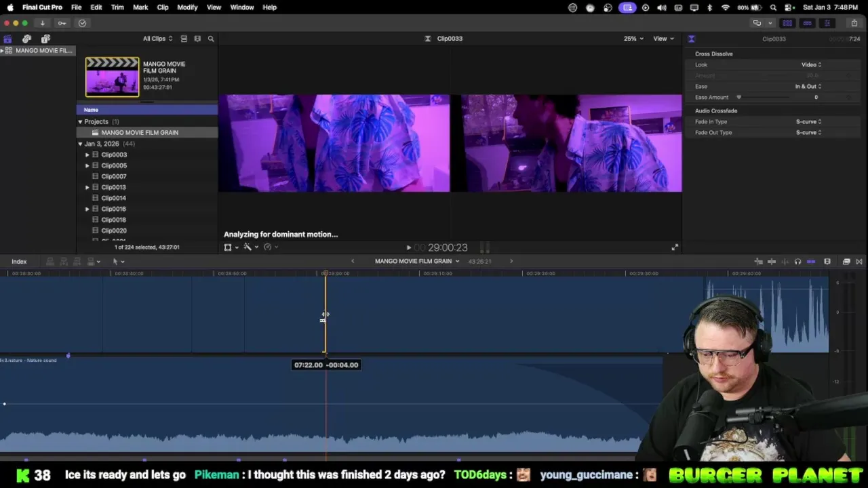Open the viewer zoom 25% dropdown

[633, 39]
